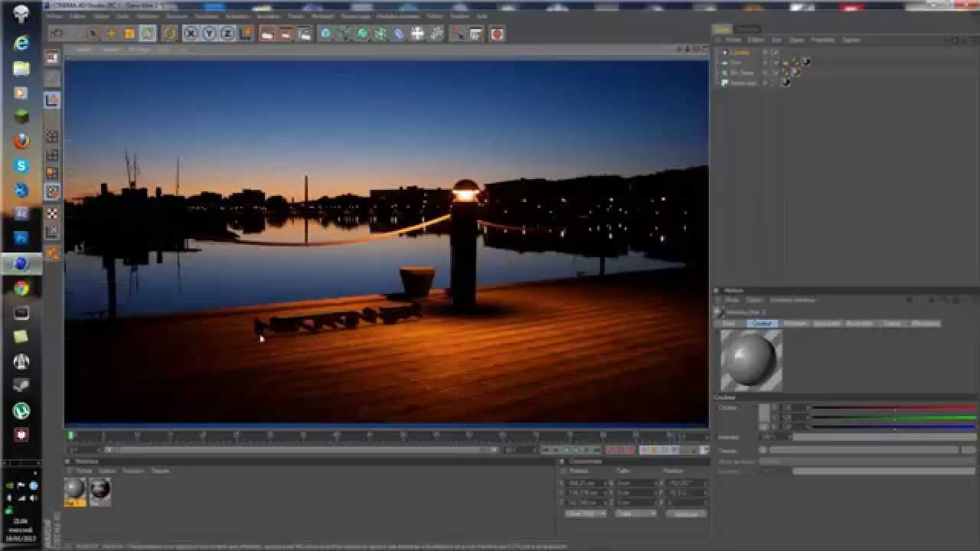Toggle the X axis lock
The image size is (980, 551).
191,34
